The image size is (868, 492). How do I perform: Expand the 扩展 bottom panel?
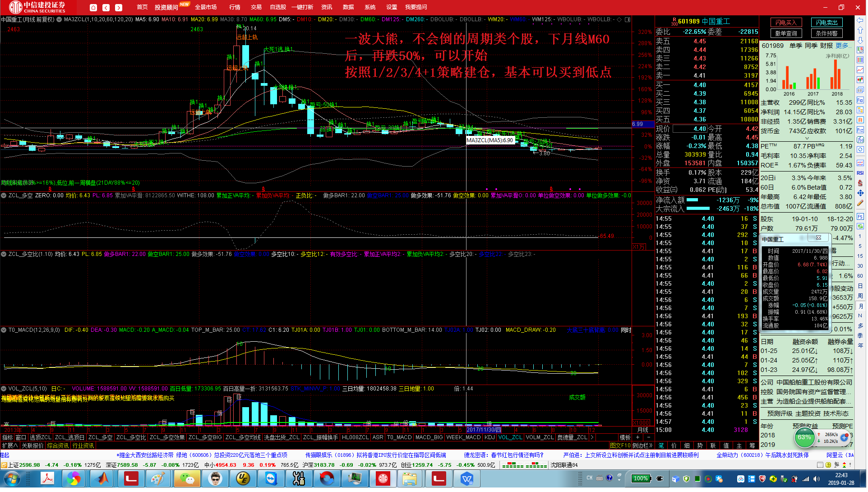coord(10,446)
